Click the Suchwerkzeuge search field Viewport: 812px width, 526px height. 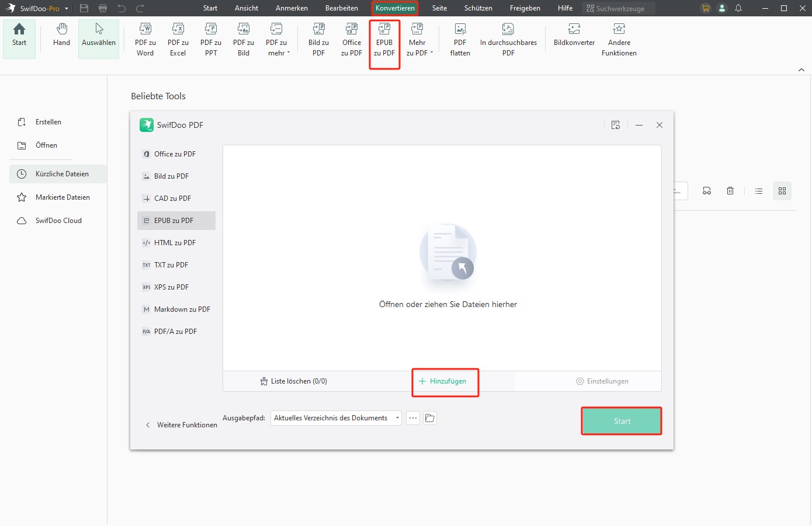619,8
